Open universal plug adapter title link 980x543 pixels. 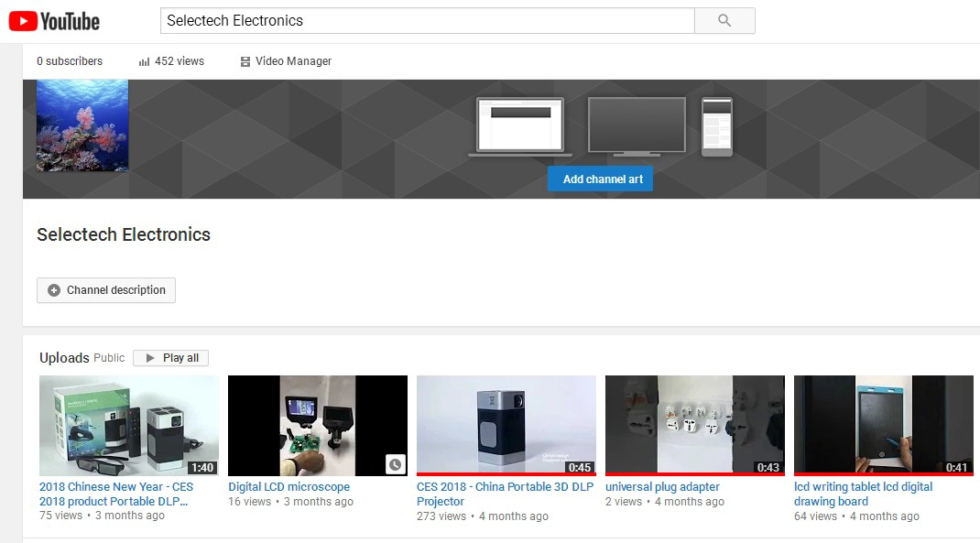662,487
